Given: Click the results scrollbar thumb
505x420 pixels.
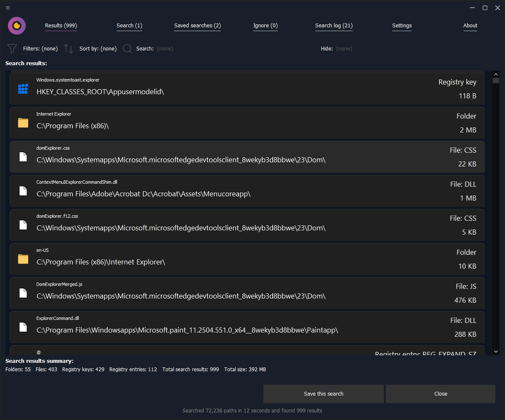Looking at the screenshot, I should (496, 80).
